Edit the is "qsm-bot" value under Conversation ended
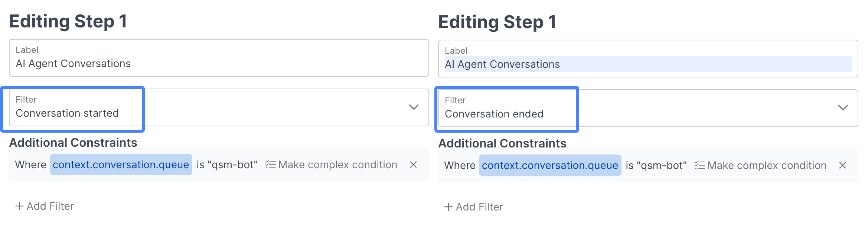The width and height of the screenshot is (868, 229). click(656, 165)
